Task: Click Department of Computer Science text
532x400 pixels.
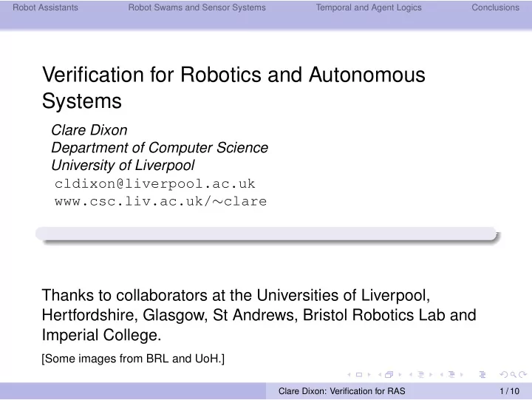Action: click(160, 148)
